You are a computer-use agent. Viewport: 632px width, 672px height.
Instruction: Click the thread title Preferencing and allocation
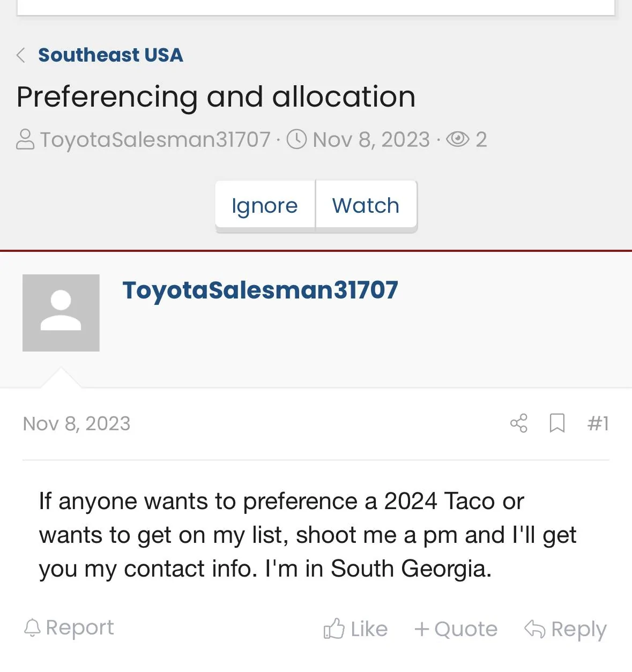point(216,97)
